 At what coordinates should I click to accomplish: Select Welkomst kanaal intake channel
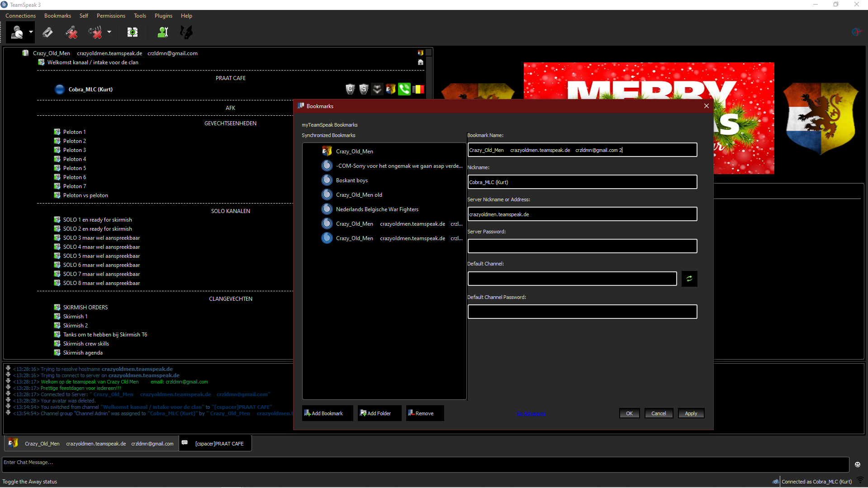pos(92,62)
